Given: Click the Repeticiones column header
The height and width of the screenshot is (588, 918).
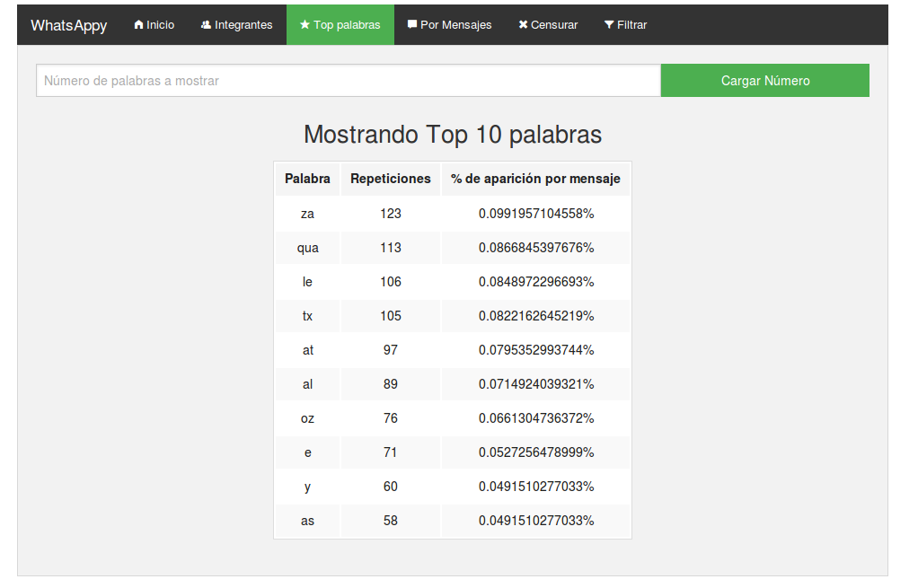Looking at the screenshot, I should (x=390, y=179).
